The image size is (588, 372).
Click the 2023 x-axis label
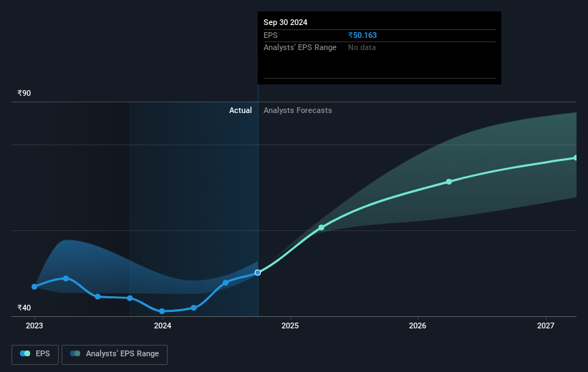pos(34,326)
